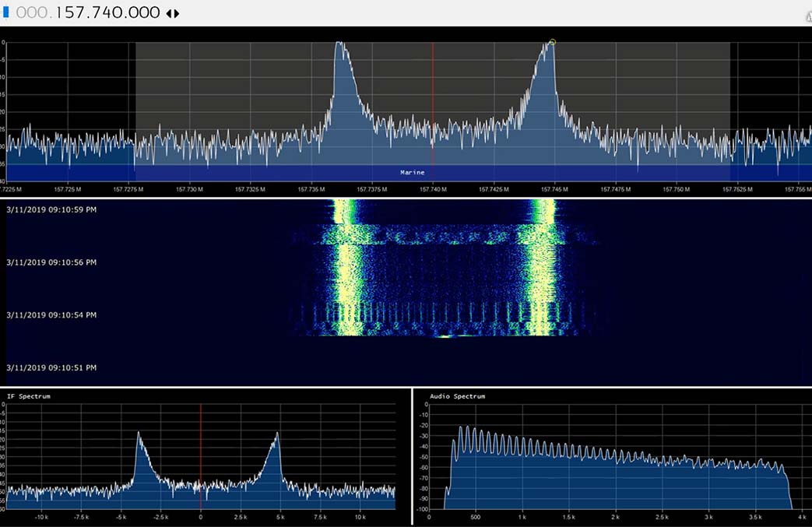Select the black trailing 000 Hz digits
812x527 pixels.
[145, 12]
